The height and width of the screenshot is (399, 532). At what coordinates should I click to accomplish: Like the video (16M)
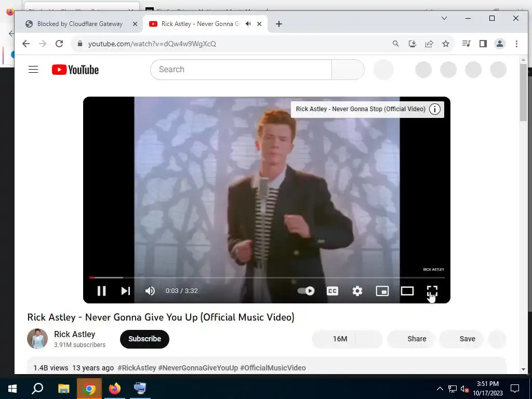click(334, 339)
